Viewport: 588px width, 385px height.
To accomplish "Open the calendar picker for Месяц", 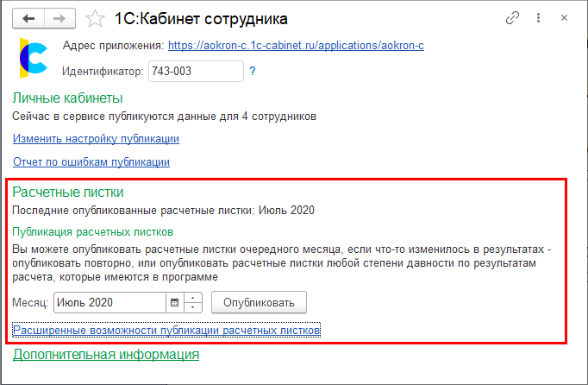I will click(x=175, y=302).
